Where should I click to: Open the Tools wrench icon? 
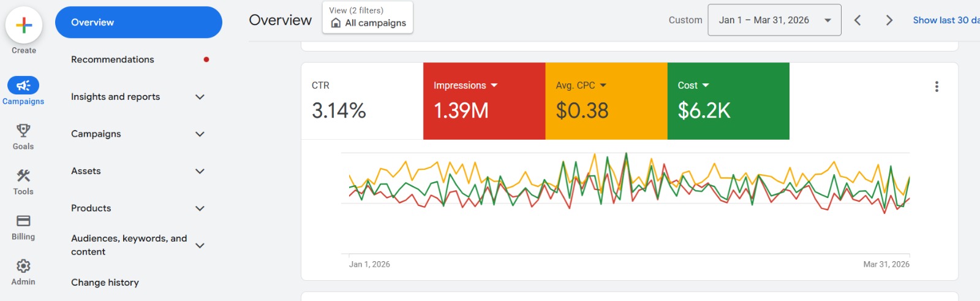23,176
